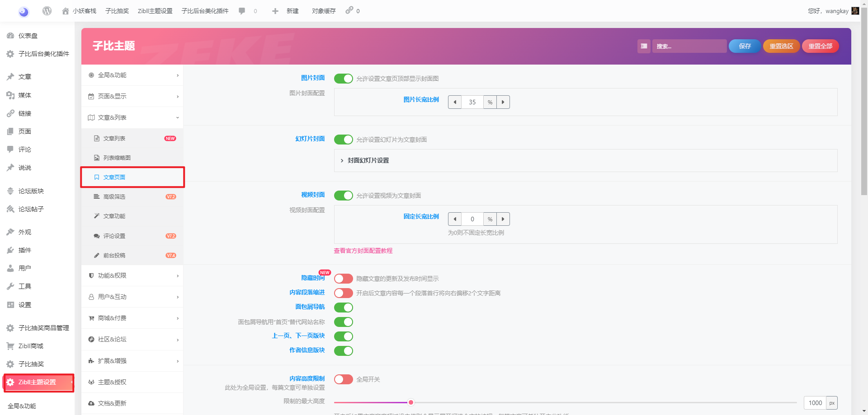
Task: Collapse the 文章&列表 section
Action: click(132, 117)
